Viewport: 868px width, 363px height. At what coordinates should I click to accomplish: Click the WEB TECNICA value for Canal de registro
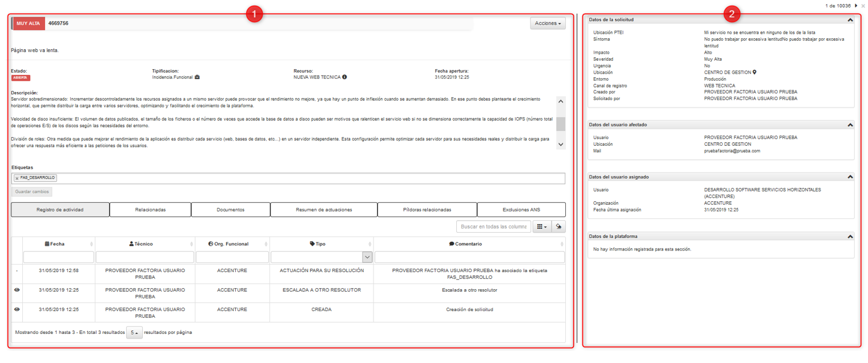click(x=720, y=86)
